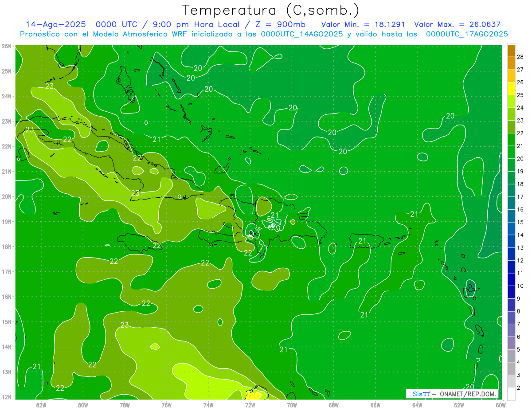Click the 14N latitude axis label
The width and height of the screenshot is (532, 411).
(7, 347)
